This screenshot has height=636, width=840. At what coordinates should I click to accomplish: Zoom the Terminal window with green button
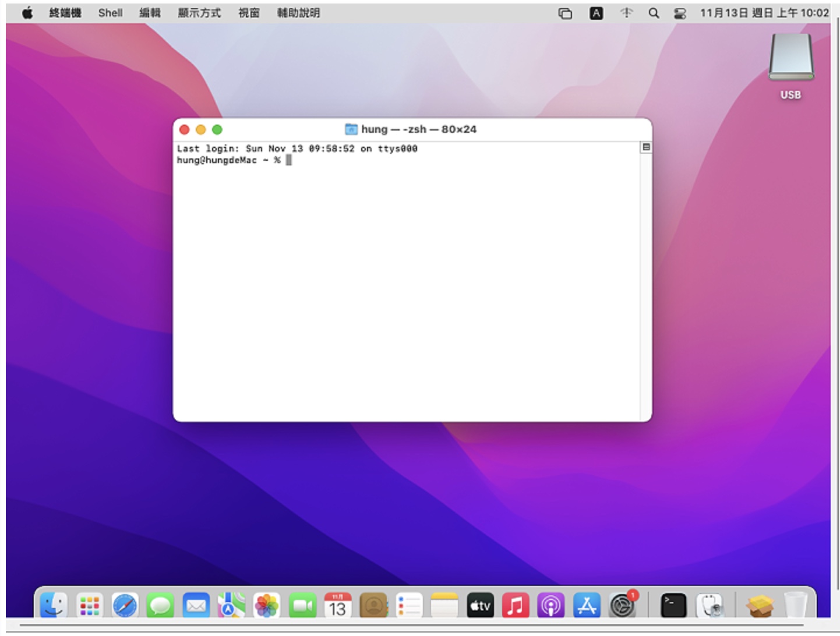pyautogui.click(x=217, y=129)
